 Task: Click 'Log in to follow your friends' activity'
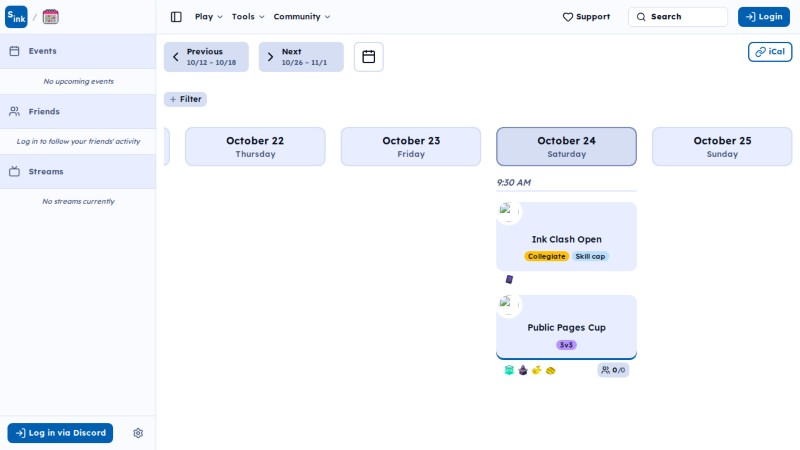point(79,141)
